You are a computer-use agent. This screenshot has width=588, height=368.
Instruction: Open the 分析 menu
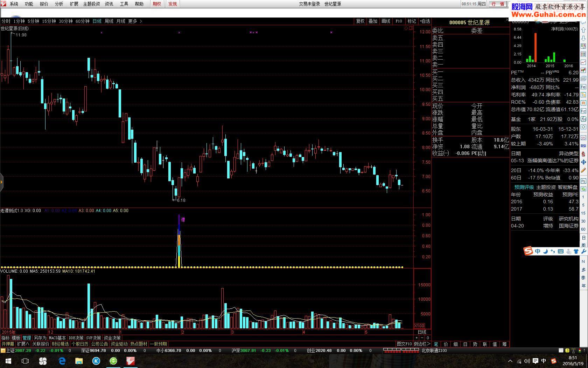(x=59, y=4)
